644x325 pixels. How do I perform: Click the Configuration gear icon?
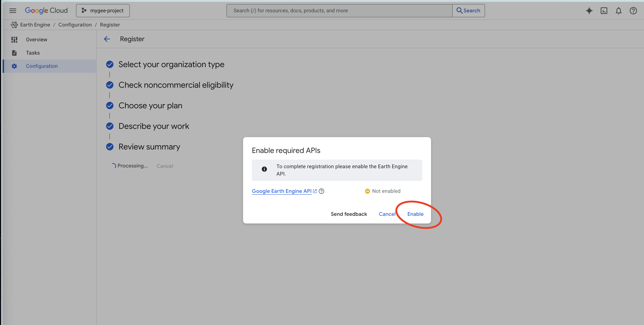click(14, 66)
